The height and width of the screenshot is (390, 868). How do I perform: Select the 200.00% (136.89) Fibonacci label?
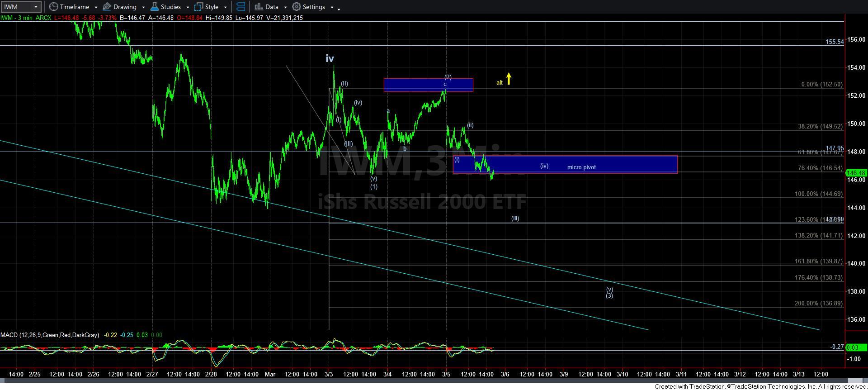(x=819, y=304)
